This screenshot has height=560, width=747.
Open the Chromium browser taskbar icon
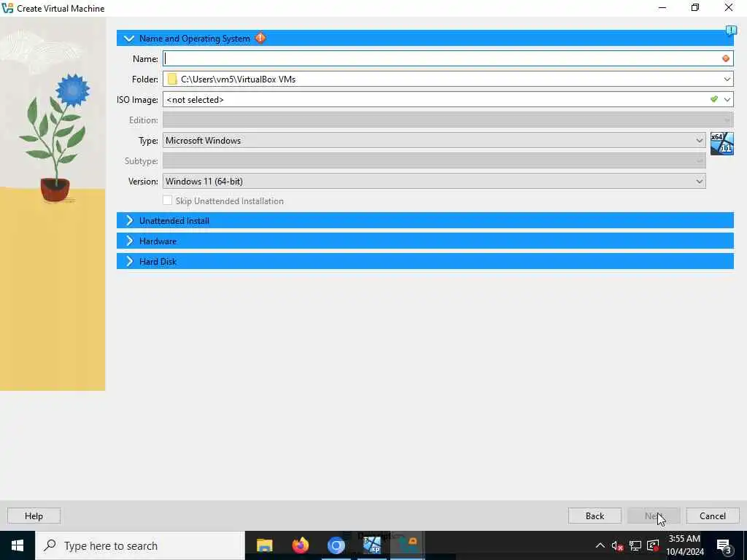(336, 545)
